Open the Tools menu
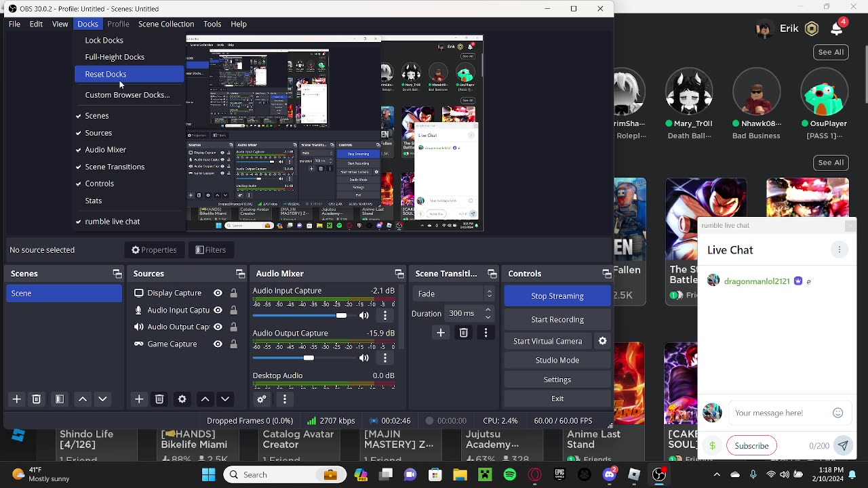 pyautogui.click(x=212, y=24)
